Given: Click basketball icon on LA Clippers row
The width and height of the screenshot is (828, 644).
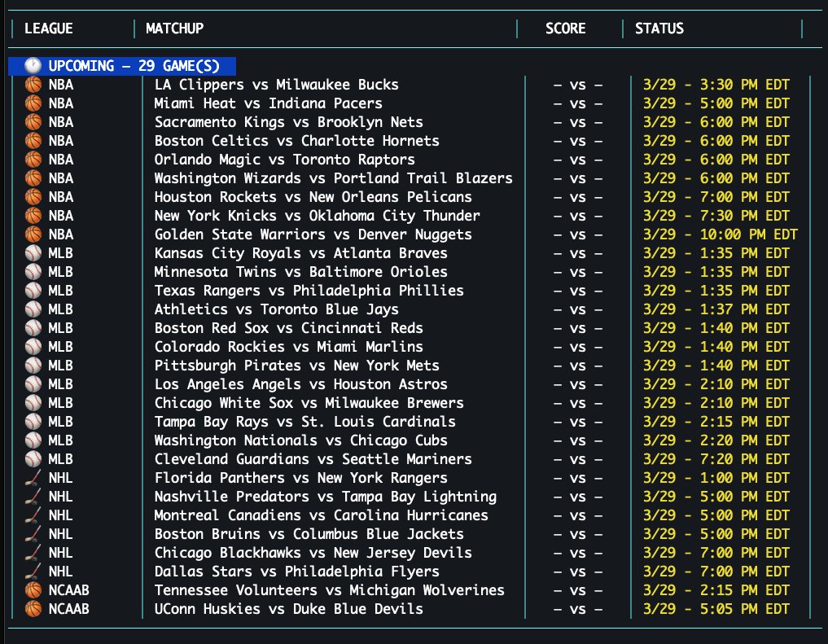Looking at the screenshot, I should pos(33,85).
